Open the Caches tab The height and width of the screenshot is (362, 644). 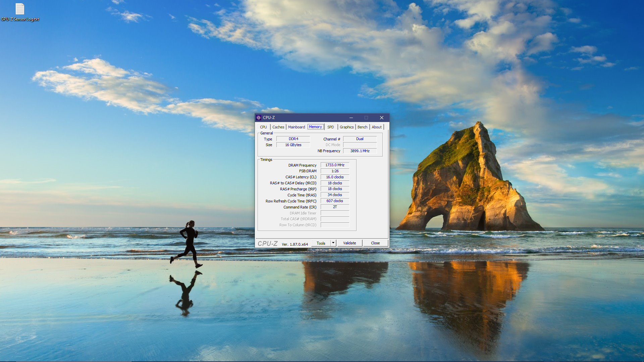coord(278,127)
